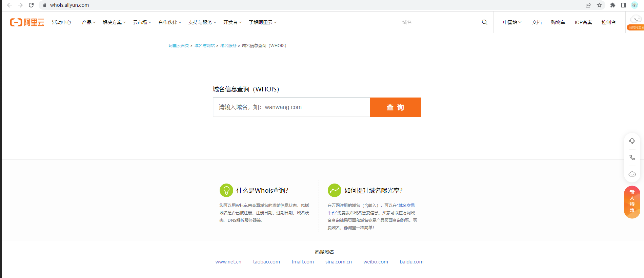Focus the WHOIS domain input field

point(291,107)
